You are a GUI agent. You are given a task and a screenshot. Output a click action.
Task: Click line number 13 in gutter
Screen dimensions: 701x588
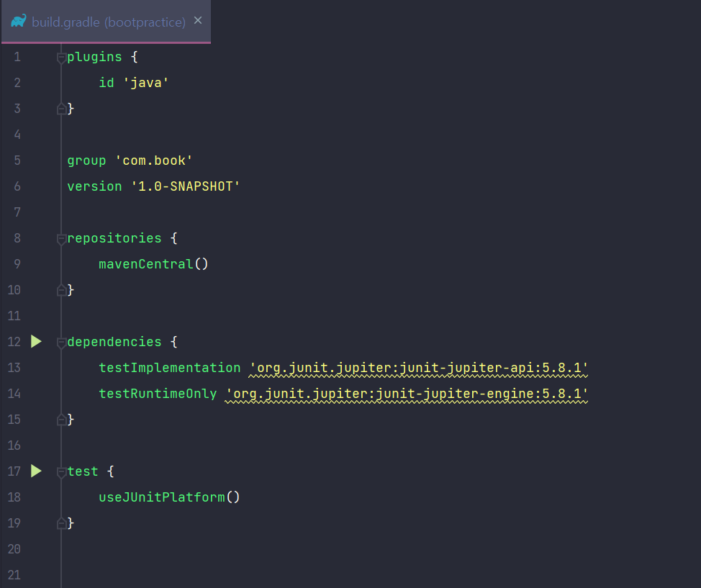pos(14,368)
